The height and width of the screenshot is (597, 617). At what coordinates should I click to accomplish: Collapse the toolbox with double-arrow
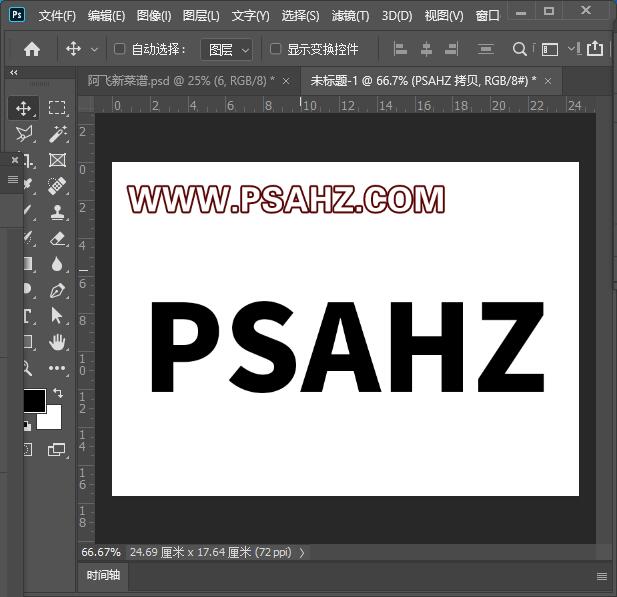pyautogui.click(x=14, y=72)
